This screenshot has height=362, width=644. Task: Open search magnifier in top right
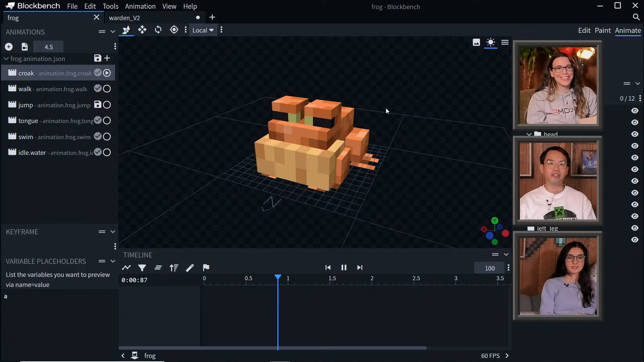[636, 17]
